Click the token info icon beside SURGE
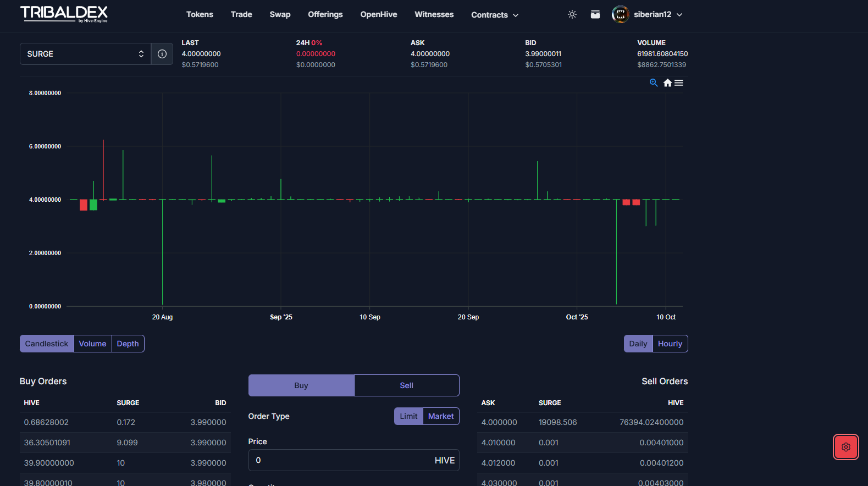This screenshot has width=868, height=486. pos(162,54)
